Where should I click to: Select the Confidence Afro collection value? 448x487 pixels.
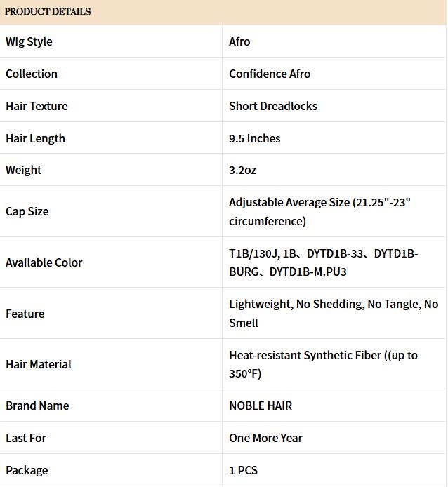[270, 74]
